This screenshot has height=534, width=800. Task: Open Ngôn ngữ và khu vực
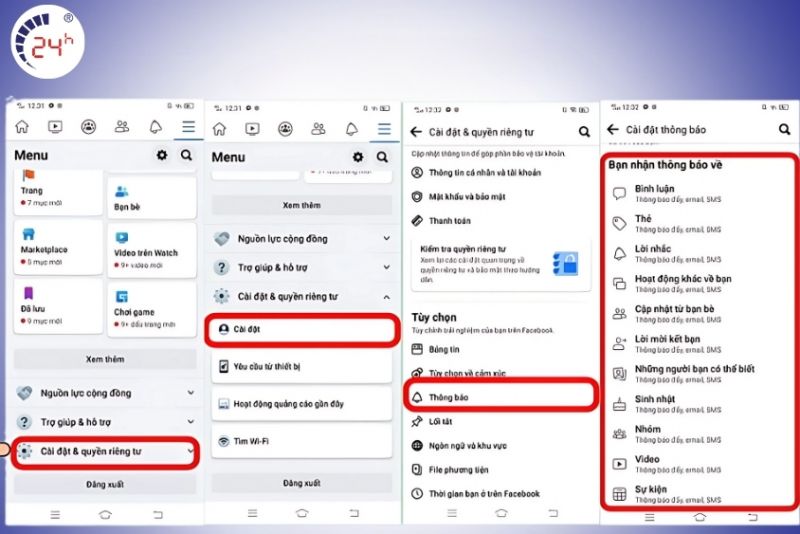point(500,446)
